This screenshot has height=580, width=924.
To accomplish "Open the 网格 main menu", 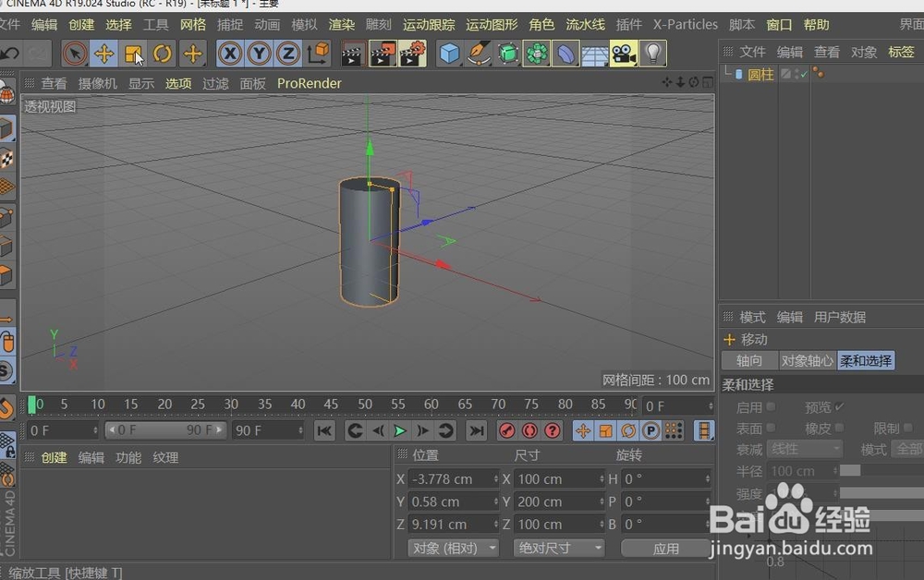I will tap(193, 25).
